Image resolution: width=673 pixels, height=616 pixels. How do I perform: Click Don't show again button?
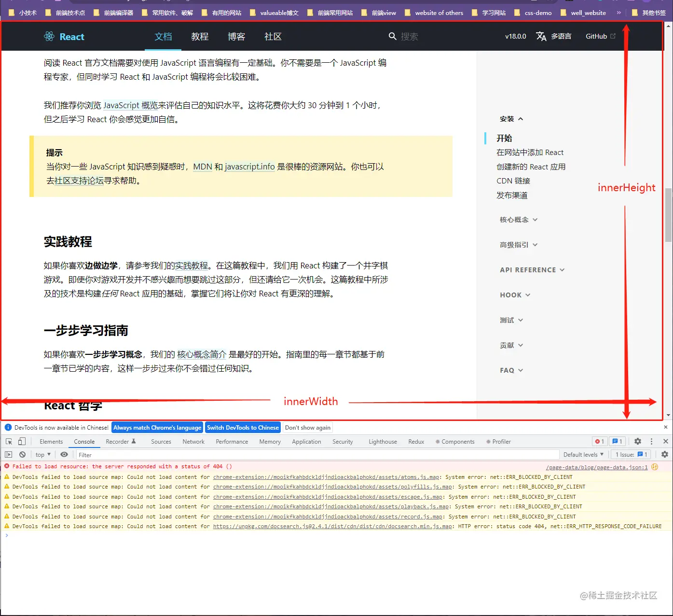point(308,428)
